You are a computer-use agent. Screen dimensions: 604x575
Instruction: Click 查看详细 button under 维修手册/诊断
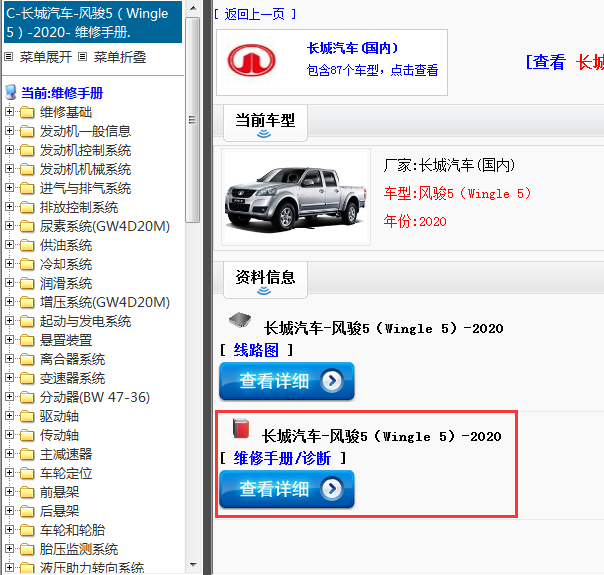point(287,489)
